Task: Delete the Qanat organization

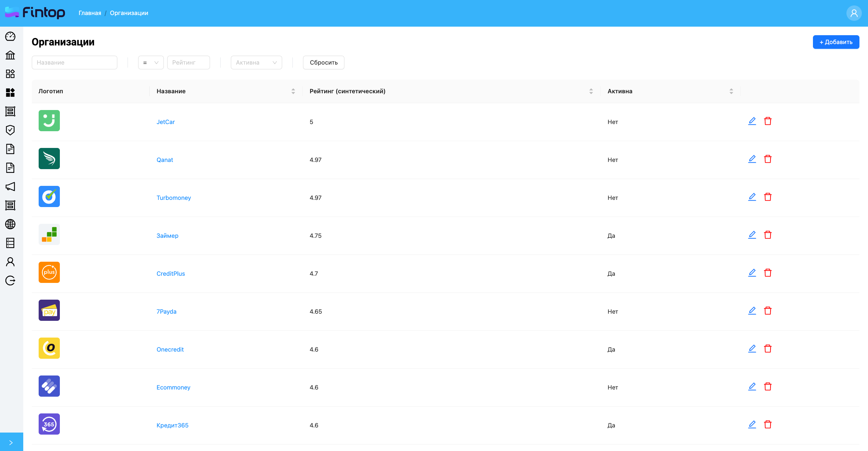Action: [x=768, y=159]
